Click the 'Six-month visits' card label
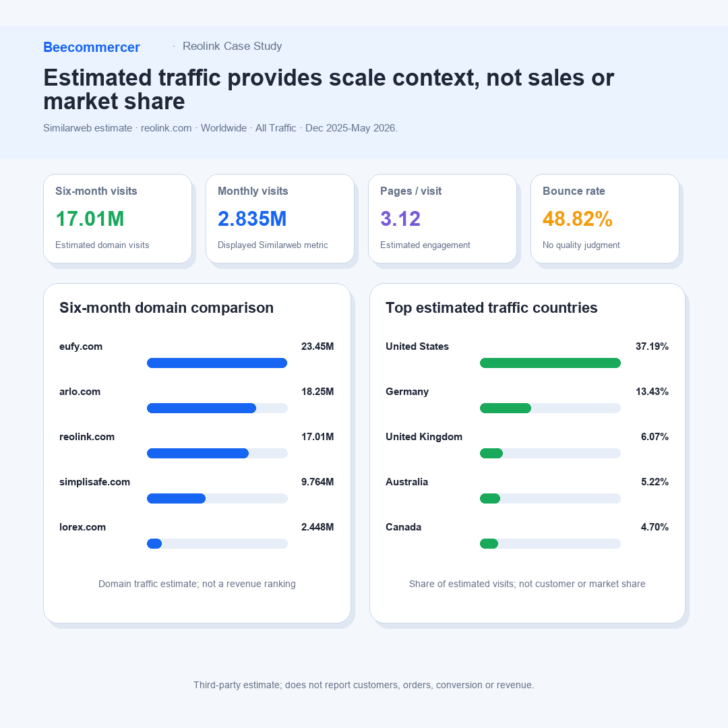728x728 pixels. [x=96, y=191]
